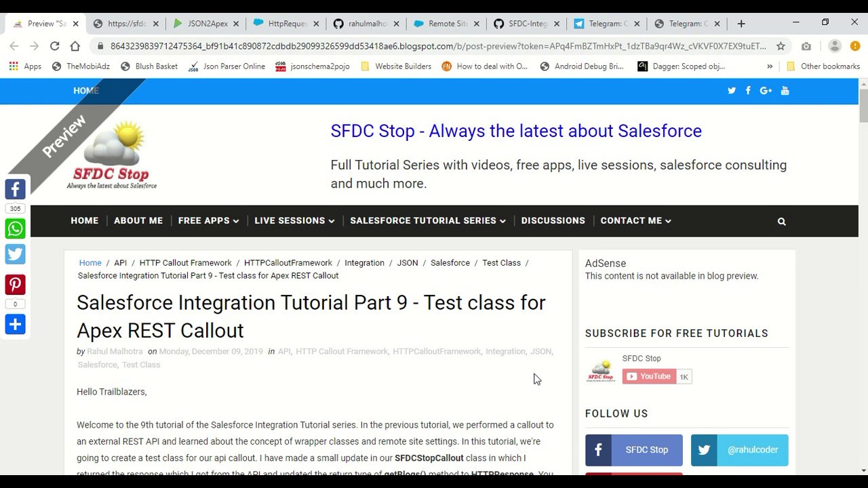Screen dimensions: 868x488
Task: Open the Apps bookmarks shortcut
Action: [x=25, y=66]
